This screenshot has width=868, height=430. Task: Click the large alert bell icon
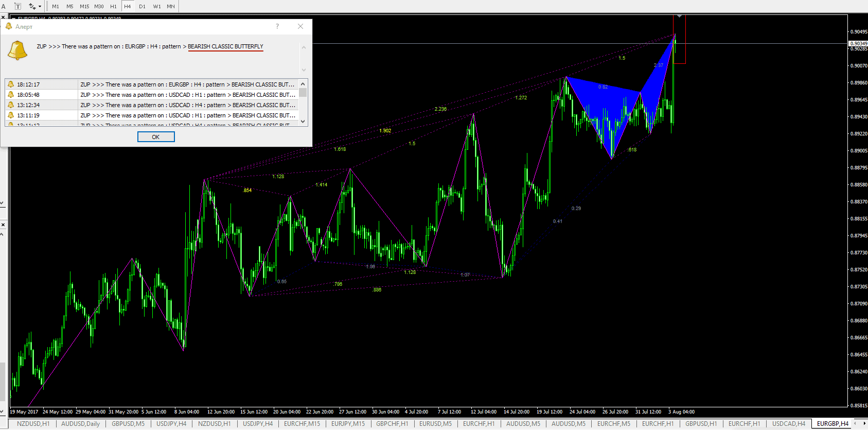(17, 50)
